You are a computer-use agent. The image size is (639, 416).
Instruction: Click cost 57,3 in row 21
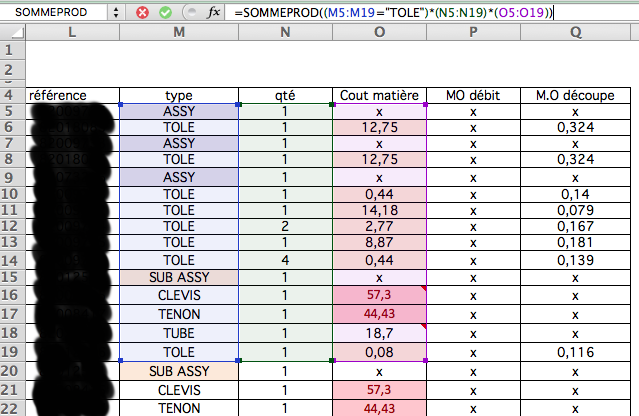379,390
